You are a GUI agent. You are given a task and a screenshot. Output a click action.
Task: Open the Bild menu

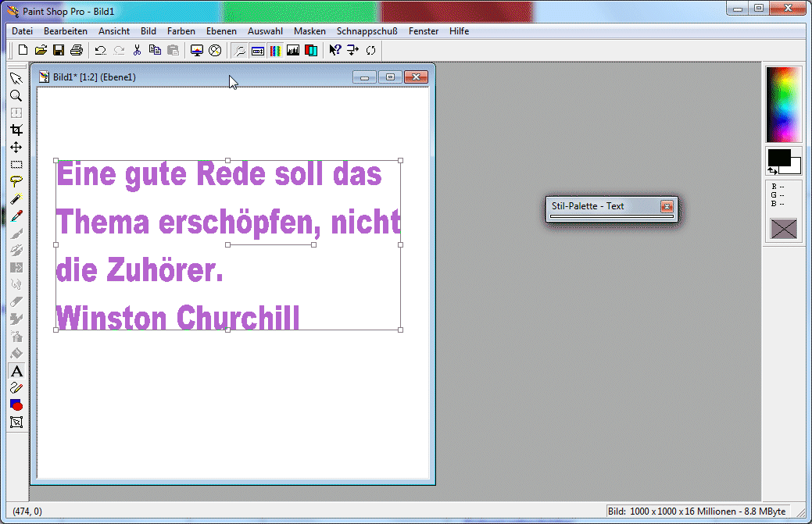coord(148,31)
